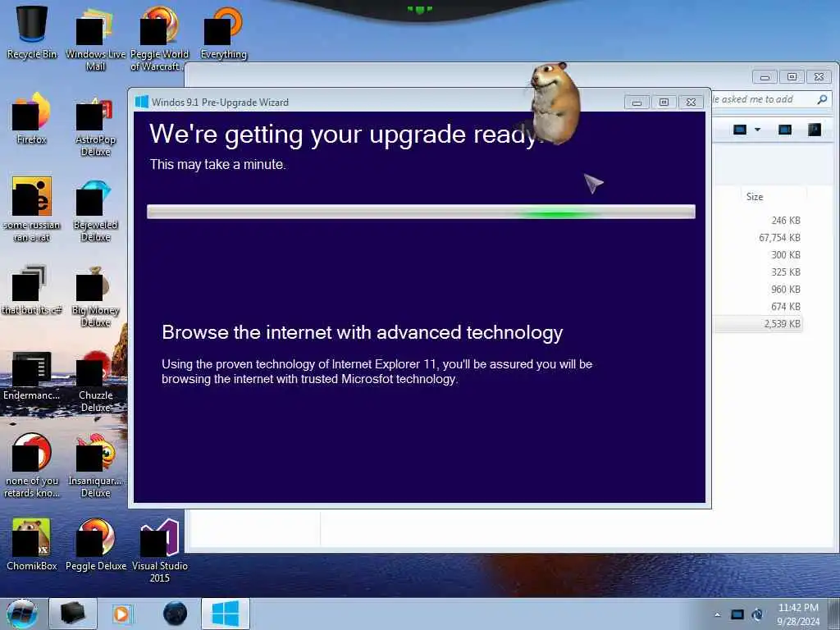The image size is (840, 630).
Task: Open the Start menu orb
Action: [x=21, y=614]
